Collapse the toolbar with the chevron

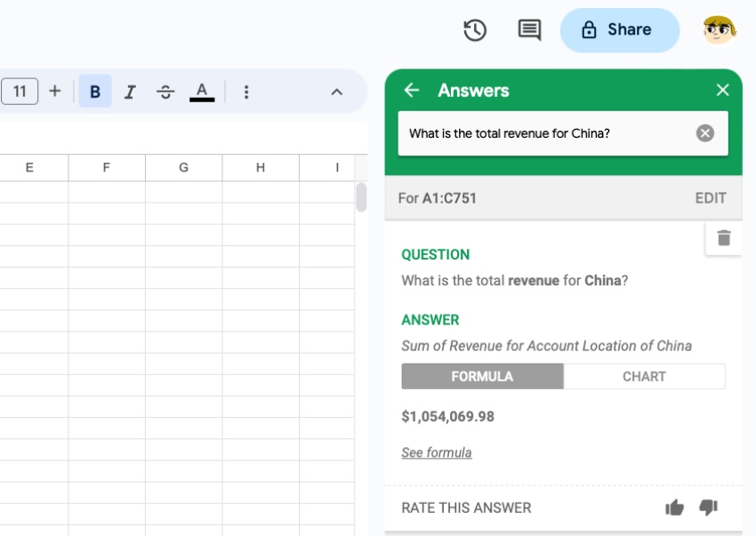335,91
